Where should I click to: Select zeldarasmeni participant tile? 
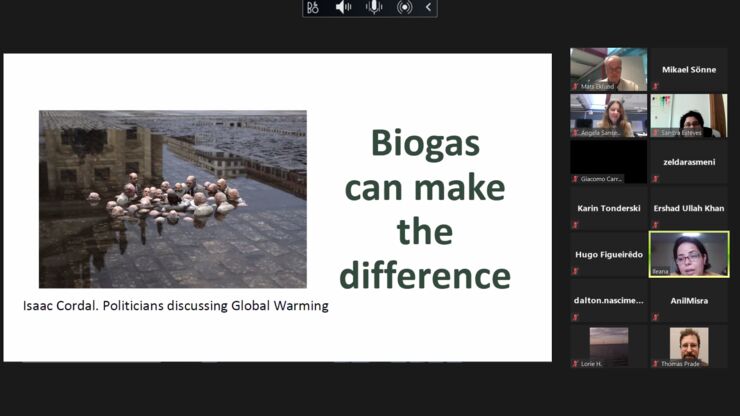(689, 162)
